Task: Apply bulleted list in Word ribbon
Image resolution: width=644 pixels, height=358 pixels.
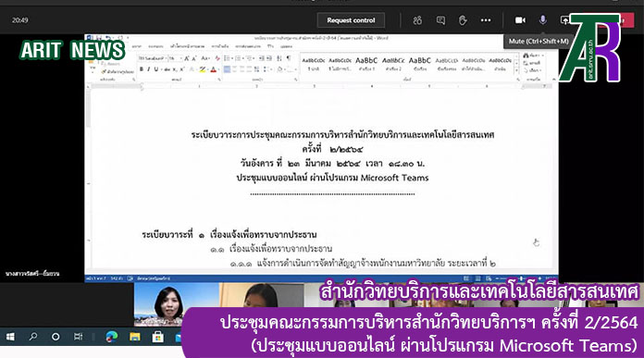Action: (x=227, y=58)
